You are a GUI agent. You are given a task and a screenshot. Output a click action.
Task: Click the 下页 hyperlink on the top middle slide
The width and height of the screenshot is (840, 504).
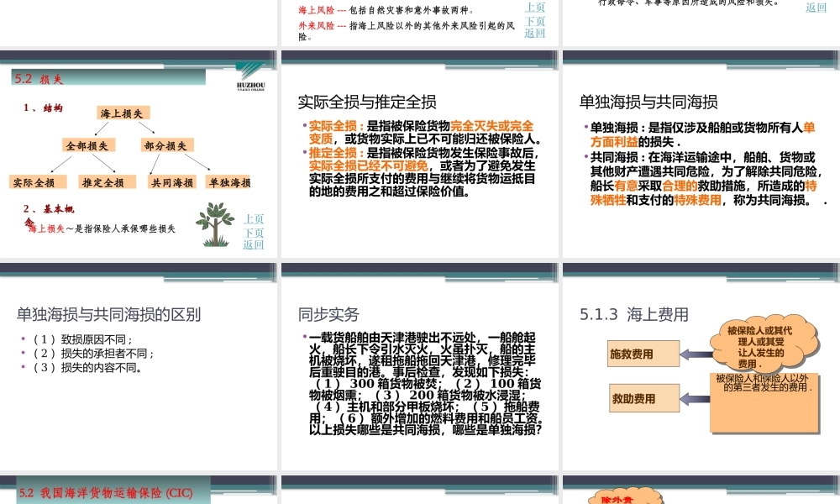[x=537, y=22]
